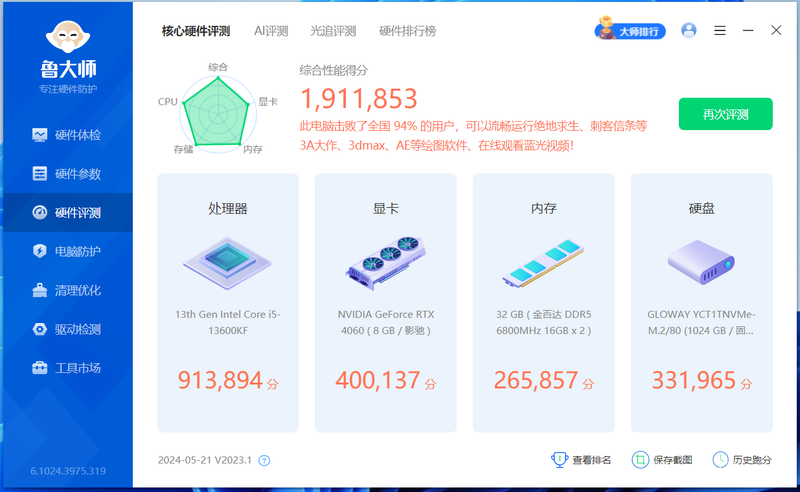The width and height of the screenshot is (800, 492).
Task: Click the 综合性能得分 label
Action: [333, 70]
